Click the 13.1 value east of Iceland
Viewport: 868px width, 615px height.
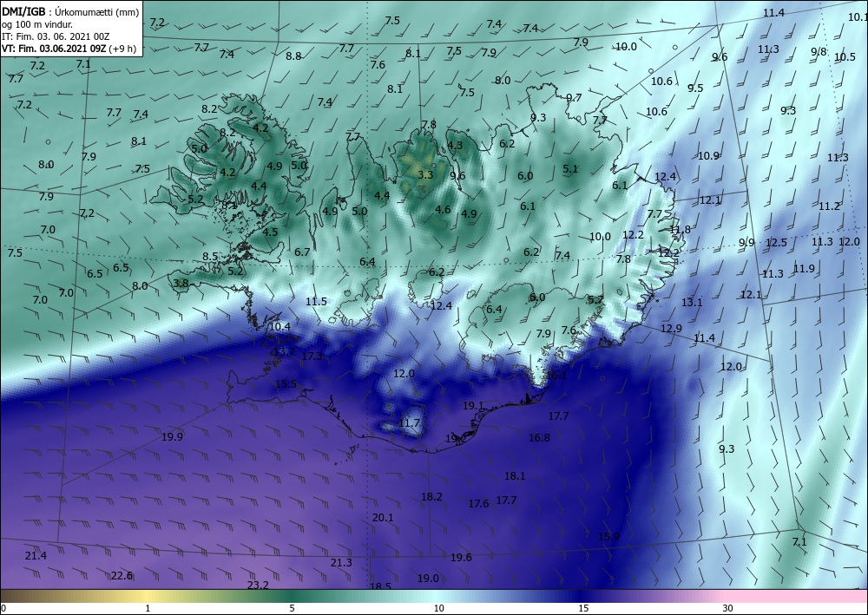click(x=692, y=302)
